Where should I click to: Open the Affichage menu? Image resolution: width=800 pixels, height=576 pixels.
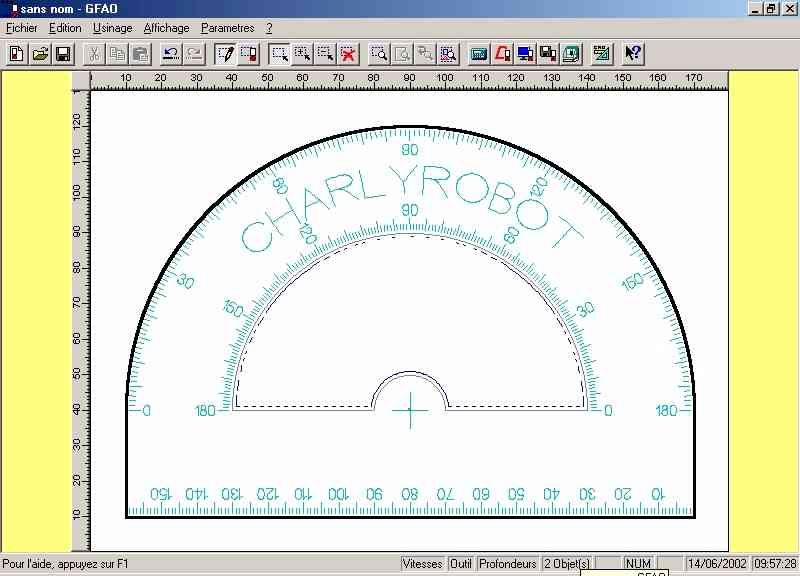(166, 28)
